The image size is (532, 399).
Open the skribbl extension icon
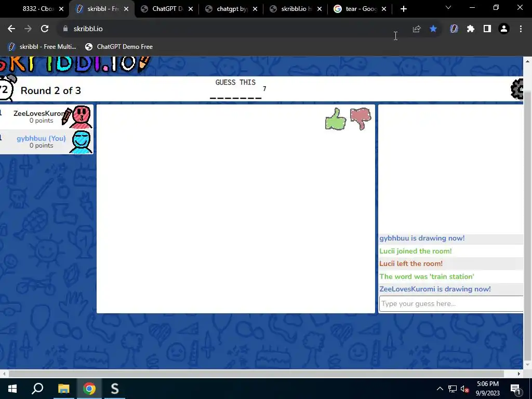click(454, 29)
